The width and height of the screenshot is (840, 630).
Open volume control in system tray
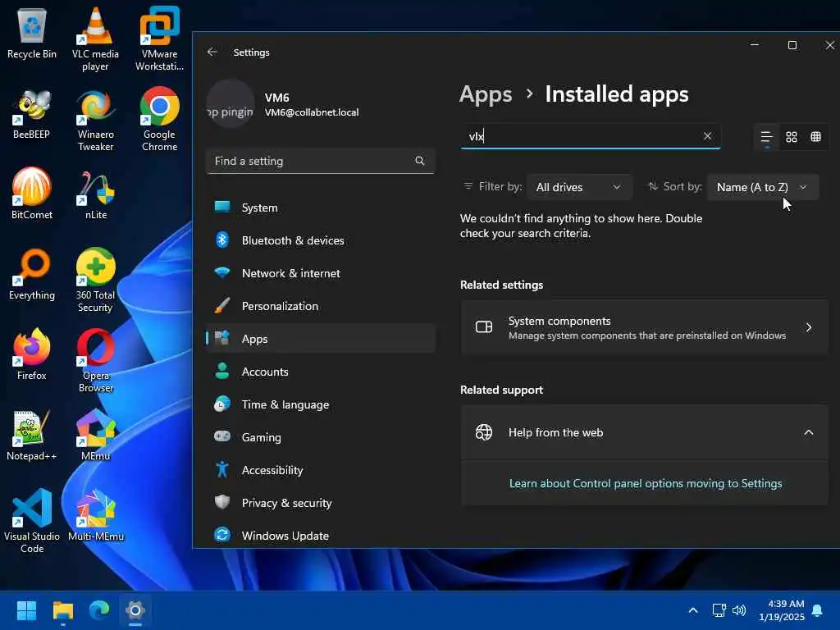[x=739, y=610]
